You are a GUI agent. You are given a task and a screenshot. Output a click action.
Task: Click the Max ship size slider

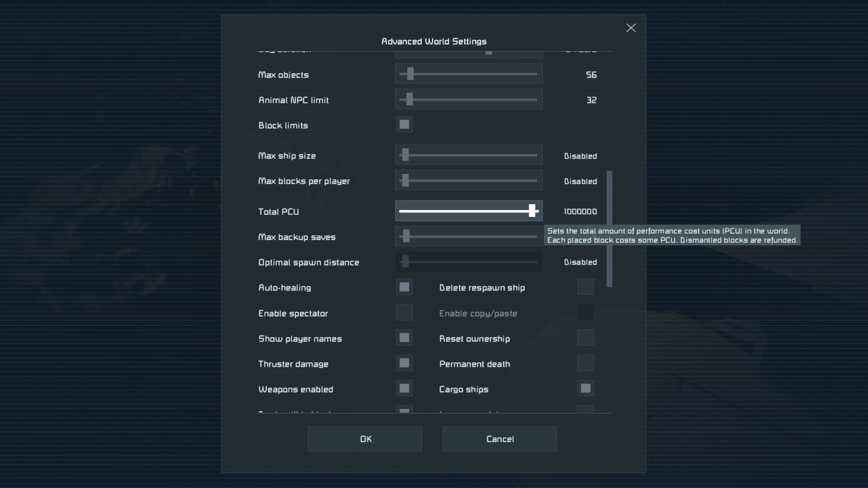(468, 155)
